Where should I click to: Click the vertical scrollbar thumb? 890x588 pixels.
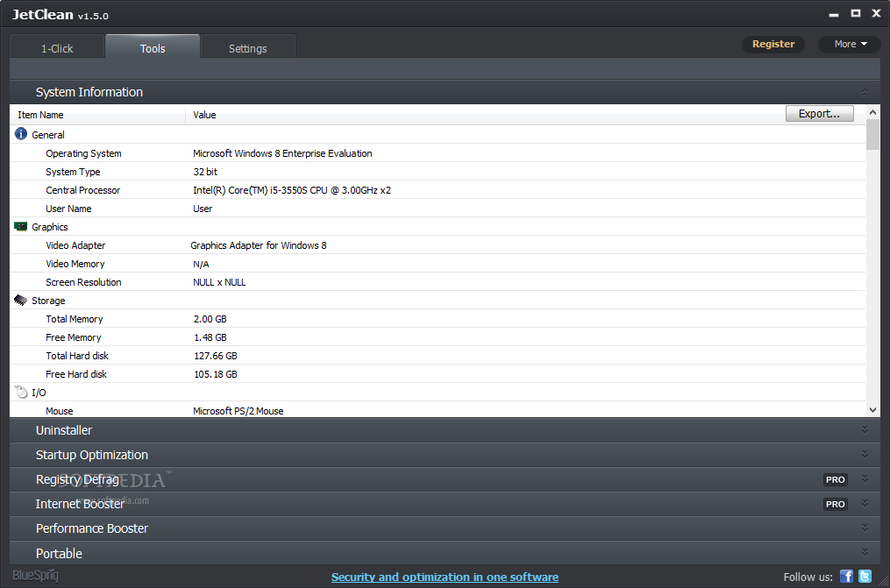pos(872,134)
